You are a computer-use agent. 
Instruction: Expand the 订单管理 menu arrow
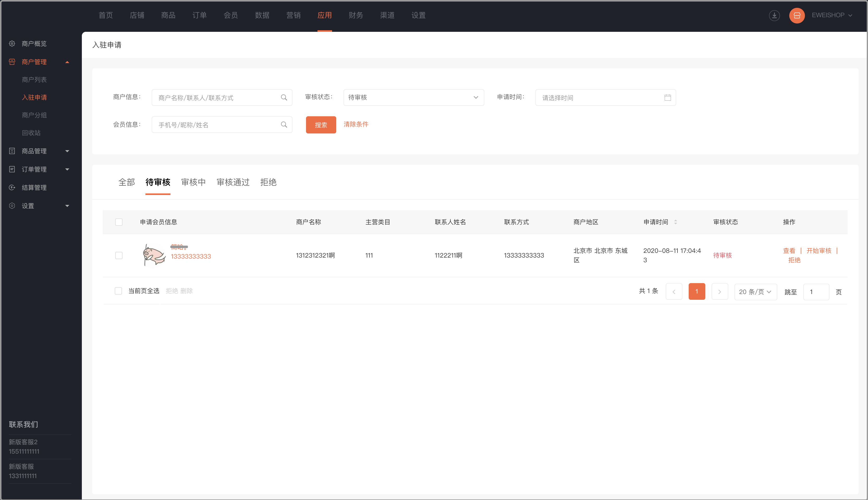click(x=67, y=169)
